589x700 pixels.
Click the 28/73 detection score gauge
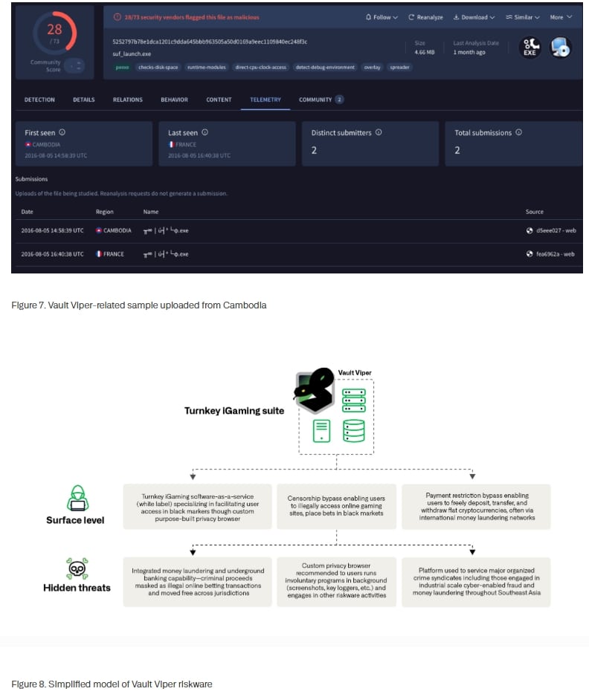pos(54,33)
